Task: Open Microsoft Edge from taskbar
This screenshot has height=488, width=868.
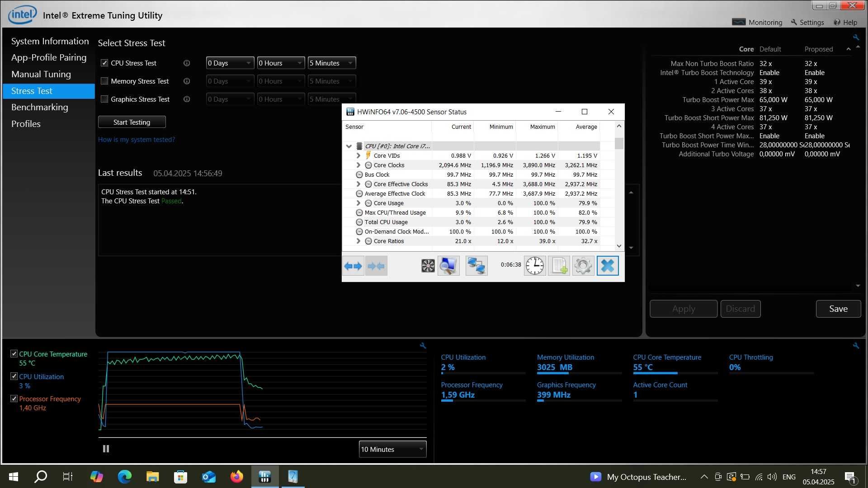Action: (x=124, y=477)
